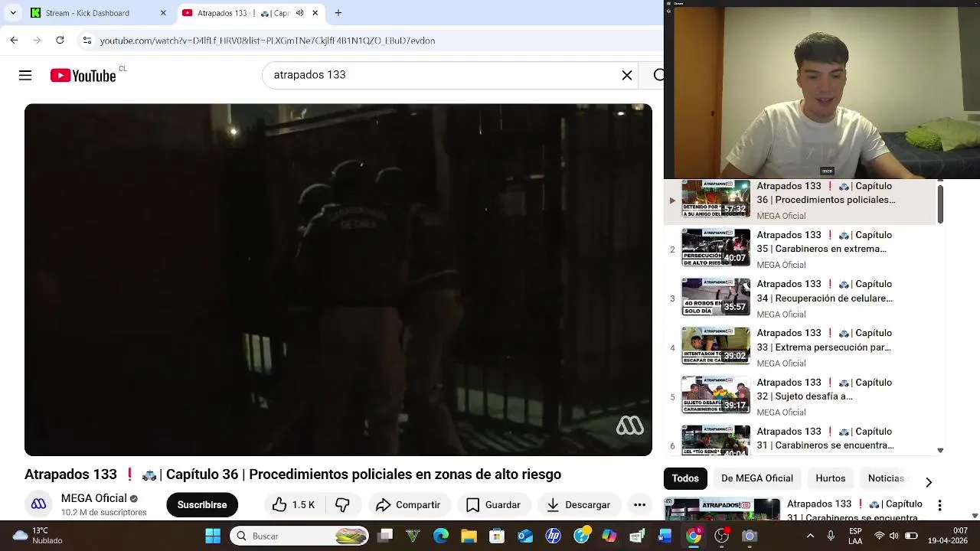The width and height of the screenshot is (980, 551).
Task: Switch to OBS Studio on taskbar
Action: coord(721,536)
